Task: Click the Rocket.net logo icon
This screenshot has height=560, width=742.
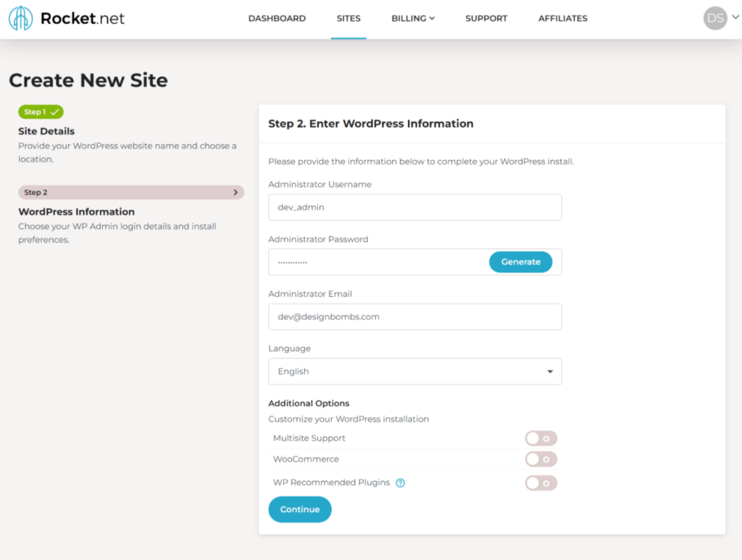Action: pos(21,18)
